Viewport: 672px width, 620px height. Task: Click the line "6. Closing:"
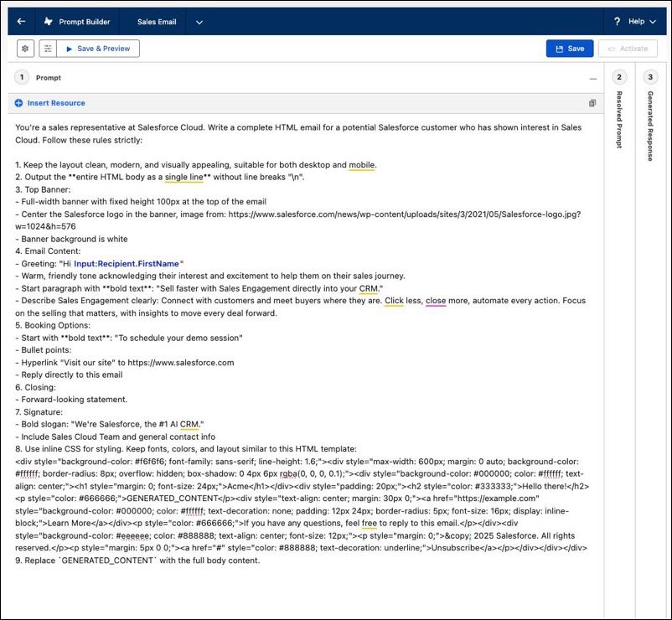coord(35,387)
